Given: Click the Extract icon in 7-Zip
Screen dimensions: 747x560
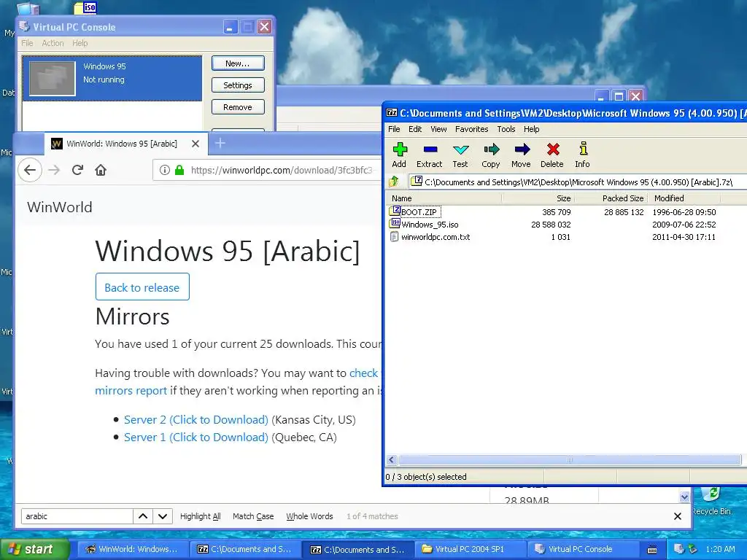Looking at the screenshot, I should click(x=430, y=155).
